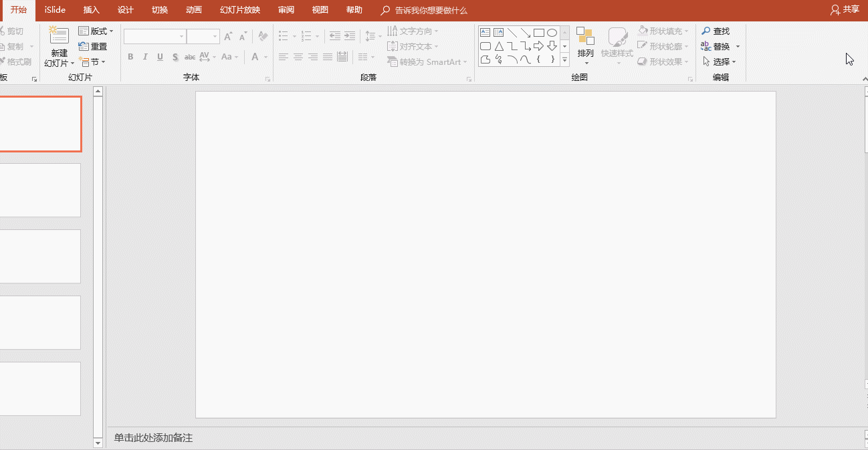868x450 pixels.
Task: Click the clear formatting eraser icon
Action: point(263,36)
